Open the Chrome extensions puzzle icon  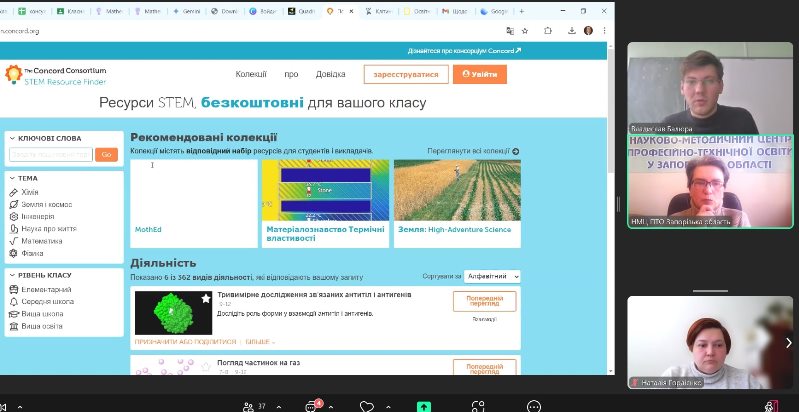click(x=548, y=31)
